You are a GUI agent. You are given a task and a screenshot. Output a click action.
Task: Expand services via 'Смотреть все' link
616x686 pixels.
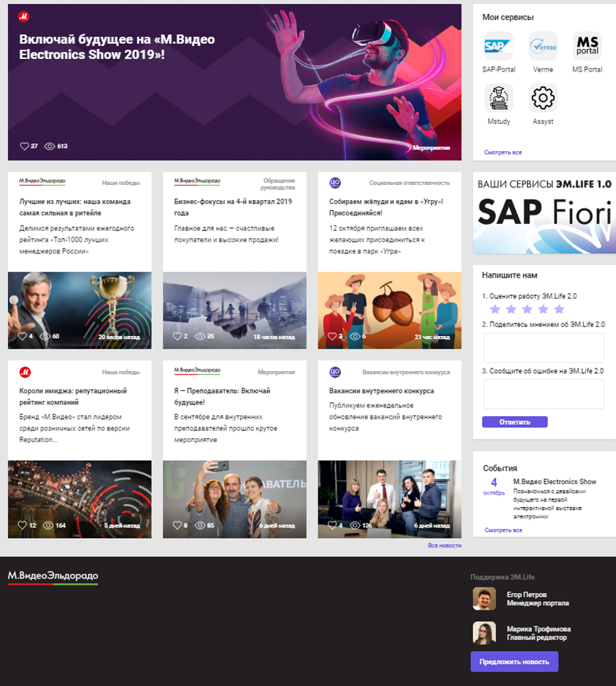point(503,152)
